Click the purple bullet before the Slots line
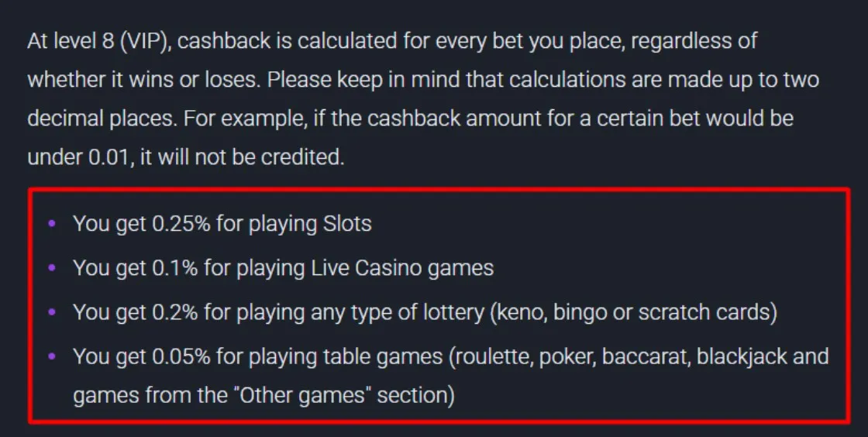Screen dimensions: 868x437 pyautogui.click(x=53, y=224)
